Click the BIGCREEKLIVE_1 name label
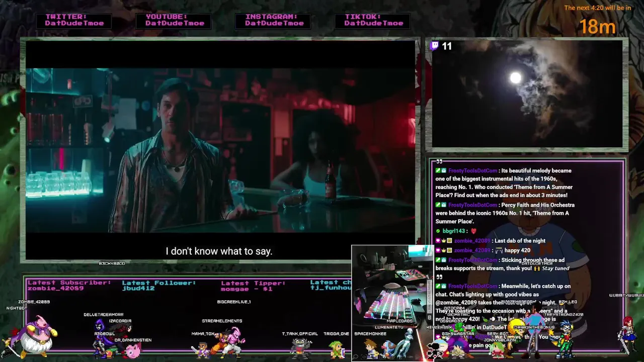The width and height of the screenshot is (644, 362). (233, 302)
